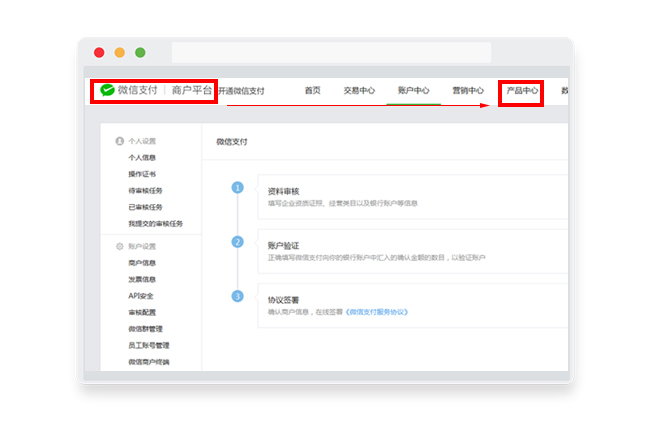660x430 pixels.
Task: Open 个人信息 in the sidebar
Action: click(142, 157)
